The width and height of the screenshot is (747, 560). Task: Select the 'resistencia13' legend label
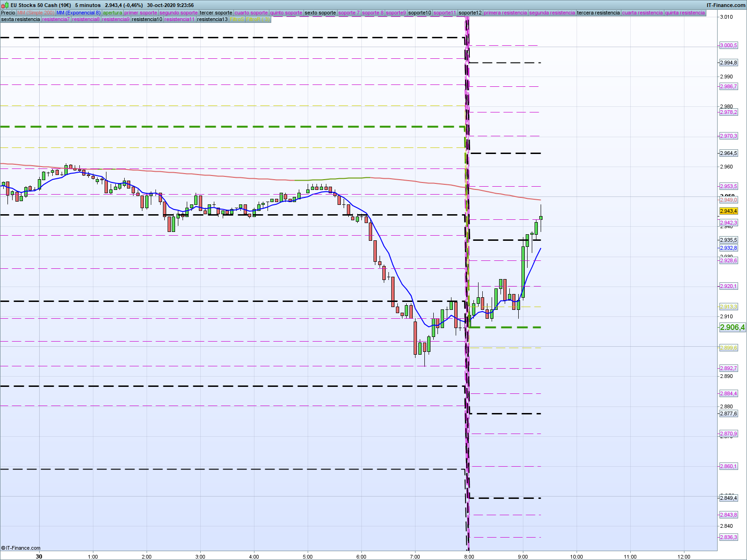(212, 19)
